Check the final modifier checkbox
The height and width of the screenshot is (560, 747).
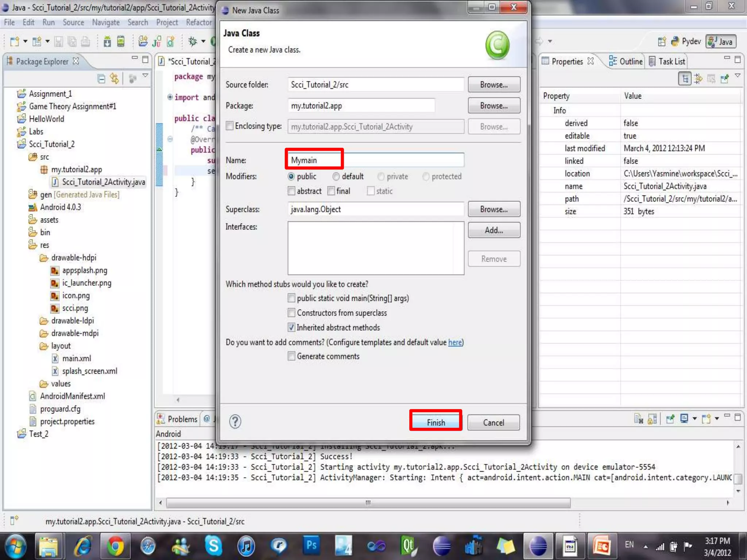[331, 191]
